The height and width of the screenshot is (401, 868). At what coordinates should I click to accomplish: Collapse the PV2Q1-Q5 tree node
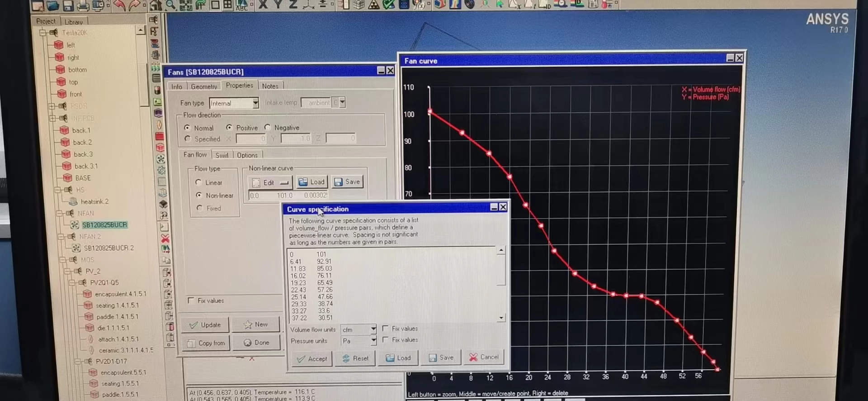tap(72, 282)
